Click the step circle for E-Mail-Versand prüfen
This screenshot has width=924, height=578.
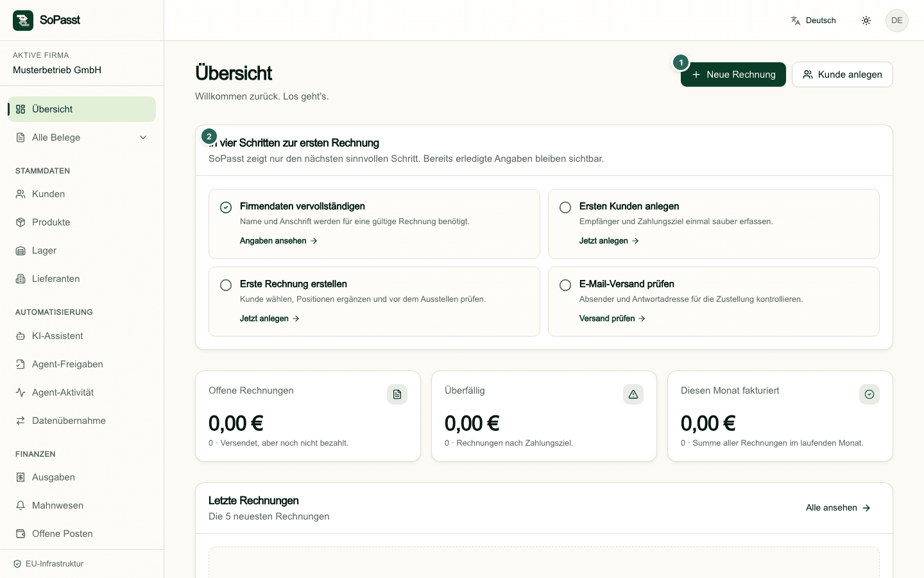565,285
